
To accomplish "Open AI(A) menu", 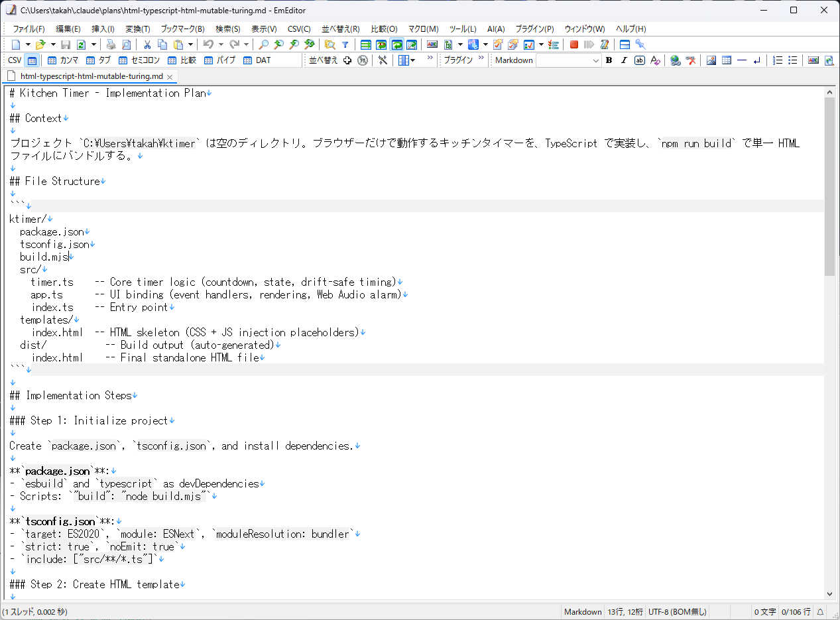I will click(495, 29).
